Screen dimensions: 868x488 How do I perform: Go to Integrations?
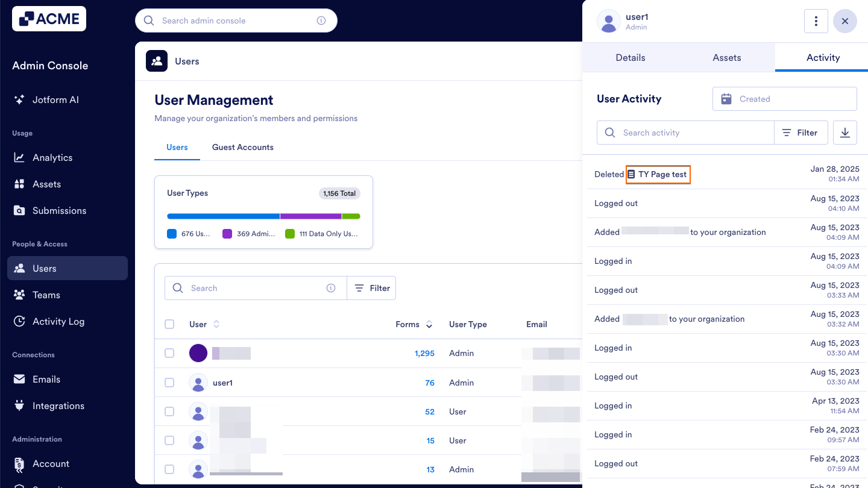tap(57, 405)
